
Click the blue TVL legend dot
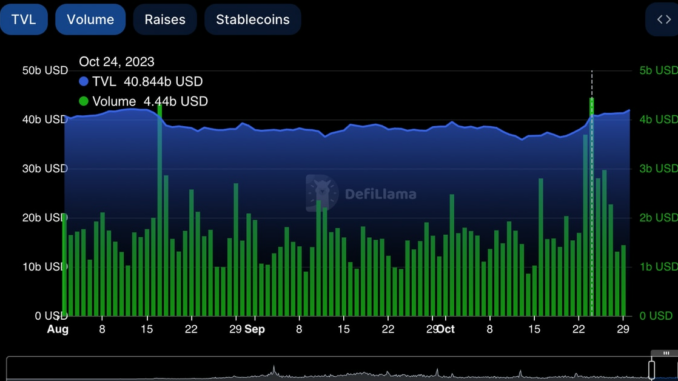pos(83,81)
